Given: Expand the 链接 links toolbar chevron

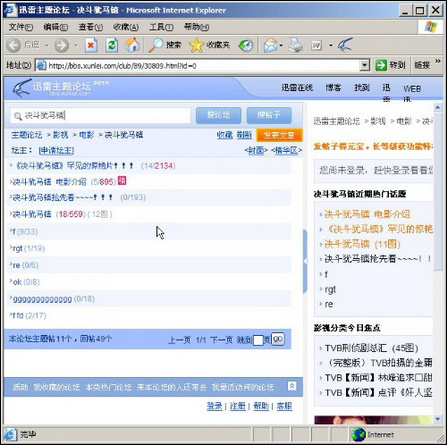Looking at the screenshot, I should (438, 61).
